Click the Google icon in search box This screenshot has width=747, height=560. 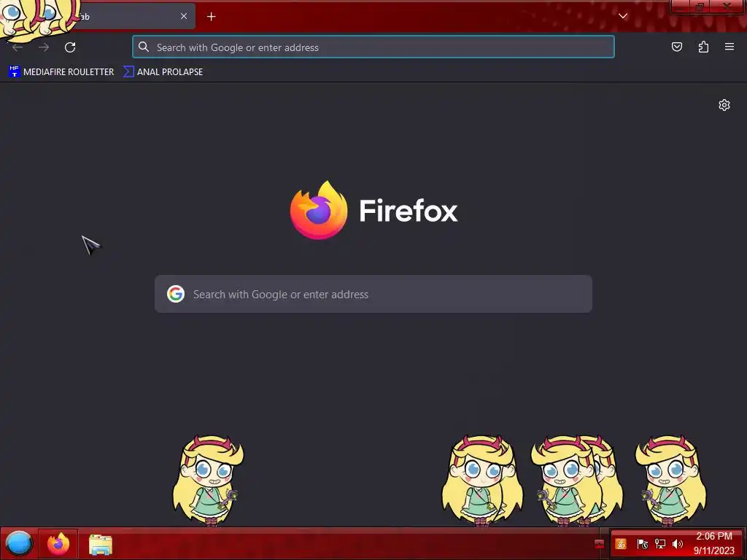(176, 294)
